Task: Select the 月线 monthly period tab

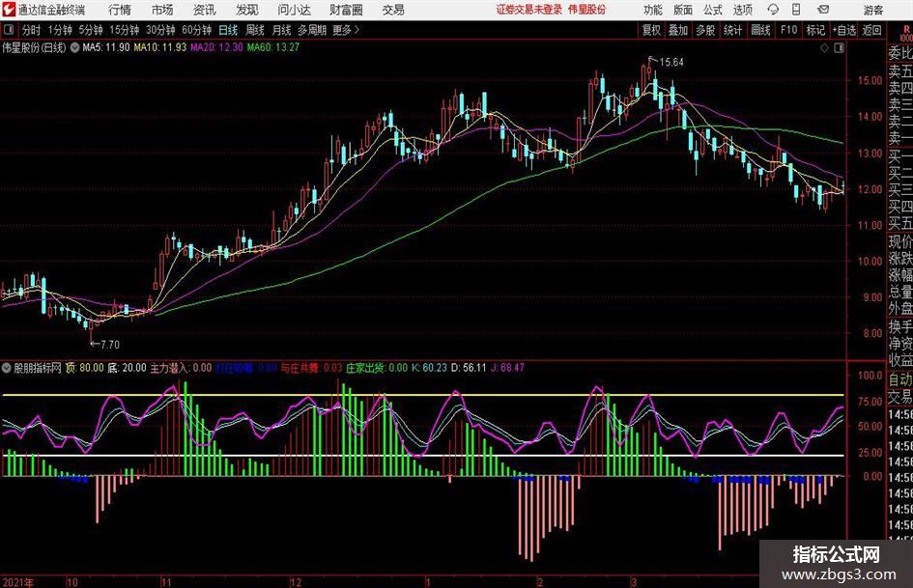Action: pos(281,30)
